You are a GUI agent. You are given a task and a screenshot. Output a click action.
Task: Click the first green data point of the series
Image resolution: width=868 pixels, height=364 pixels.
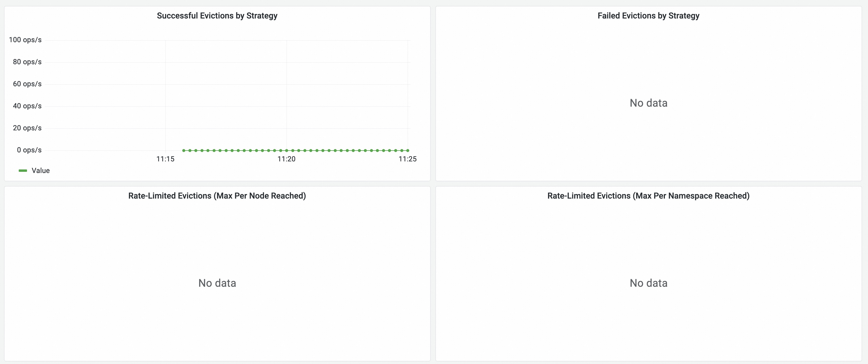[184, 150]
